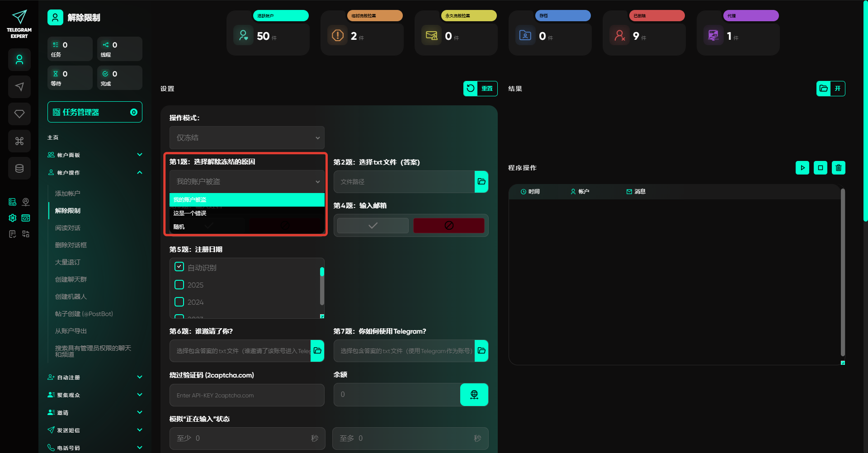Screen dimensions: 868x453
Task: Click the paper-plane messaging rail icon
Action: [19, 87]
